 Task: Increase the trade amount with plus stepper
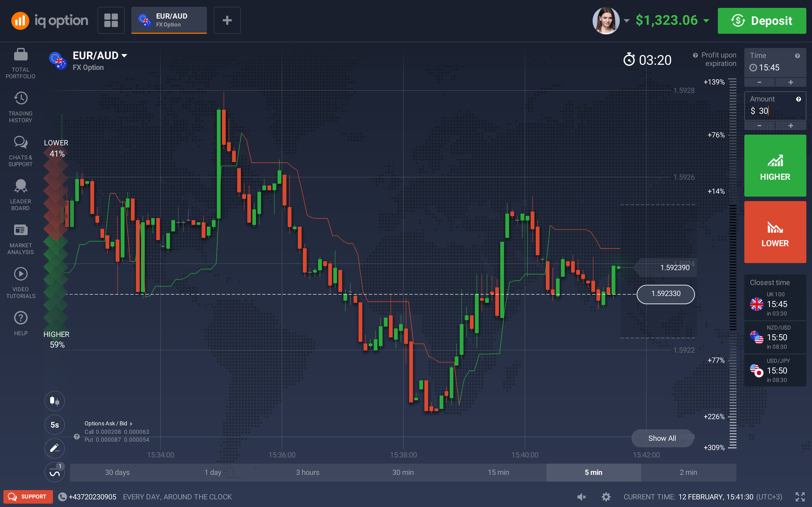pyautogui.click(x=791, y=125)
